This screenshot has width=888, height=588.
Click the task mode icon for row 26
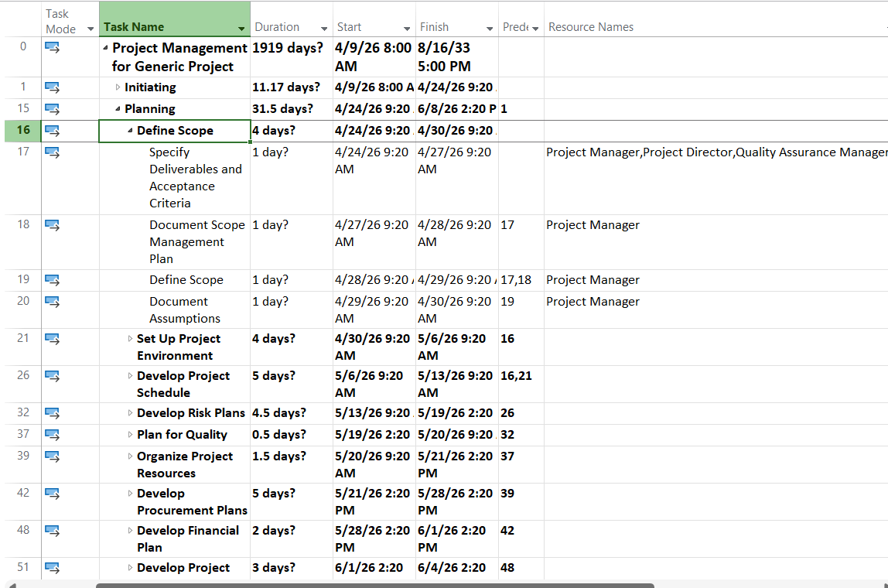click(x=52, y=376)
